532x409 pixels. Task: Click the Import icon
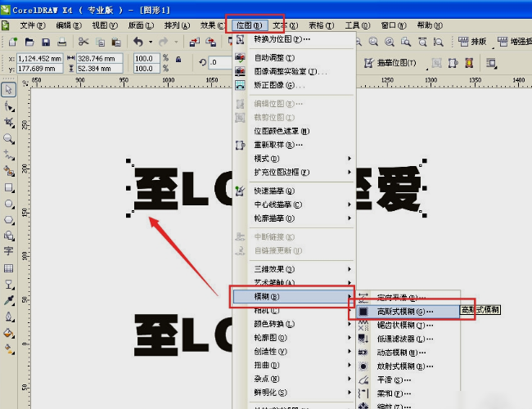click(x=195, y=42)
